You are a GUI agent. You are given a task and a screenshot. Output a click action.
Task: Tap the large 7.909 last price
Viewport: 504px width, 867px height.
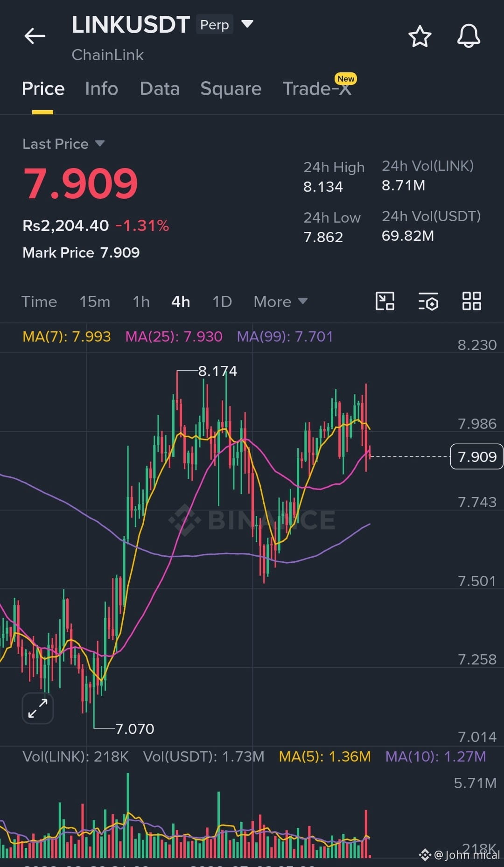click(x=81, y=183)
